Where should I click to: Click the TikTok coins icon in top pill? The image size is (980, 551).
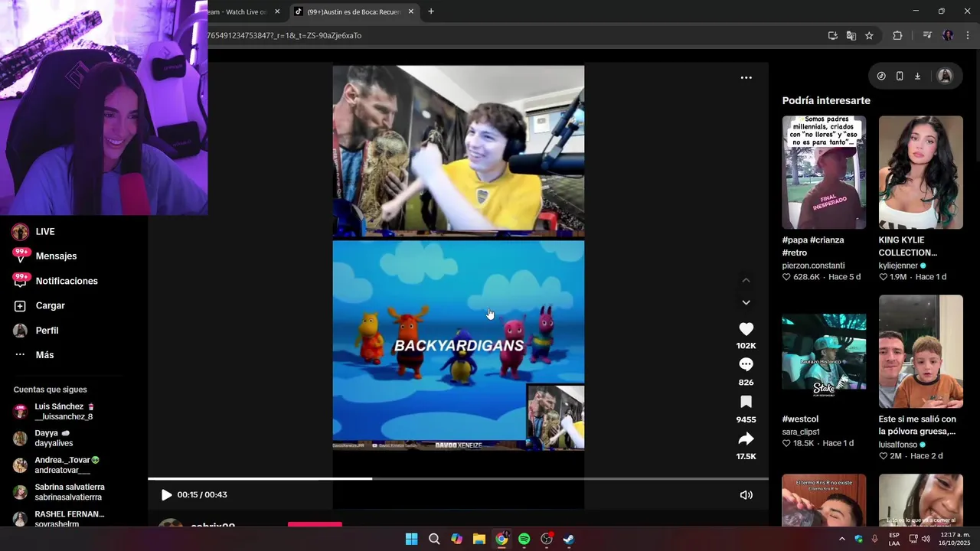(881, 76)
